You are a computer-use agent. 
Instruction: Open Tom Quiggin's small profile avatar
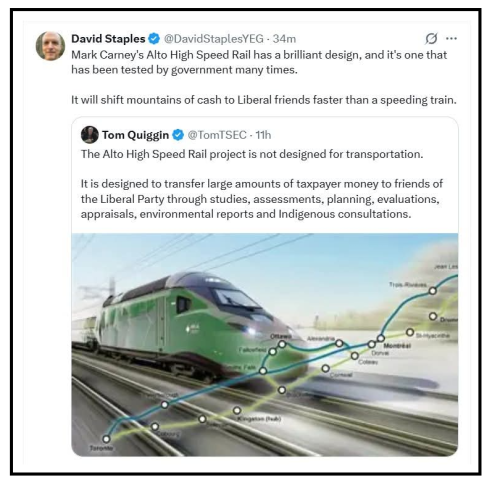point(89,135)
